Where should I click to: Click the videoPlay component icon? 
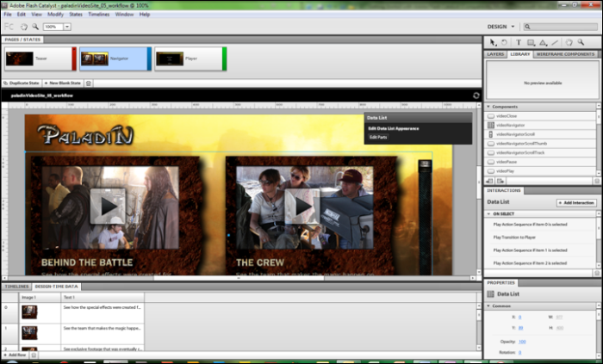491,171
